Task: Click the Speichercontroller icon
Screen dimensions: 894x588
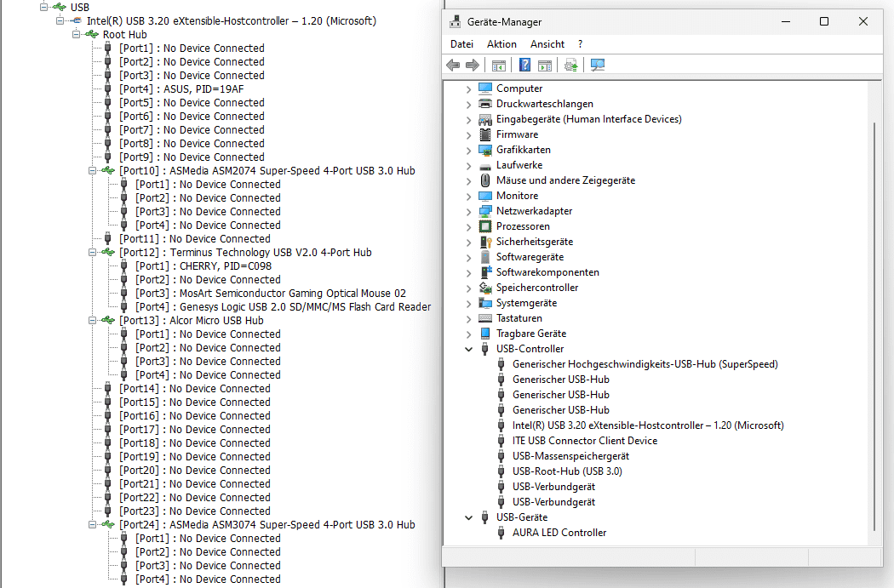Action: coord(485,288)
